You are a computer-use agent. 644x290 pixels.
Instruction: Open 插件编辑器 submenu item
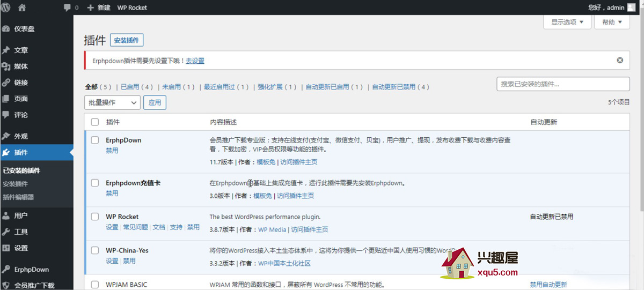(18, 197)
